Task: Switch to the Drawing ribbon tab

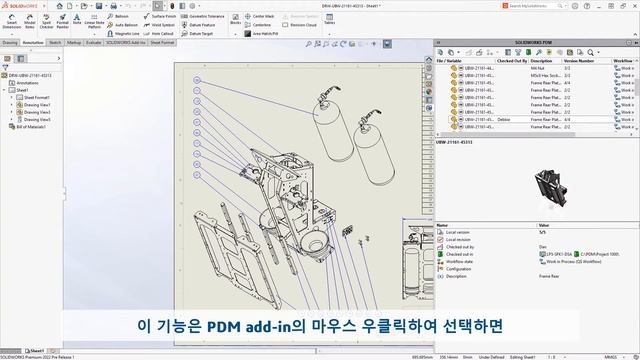Action: click(9, 42)
